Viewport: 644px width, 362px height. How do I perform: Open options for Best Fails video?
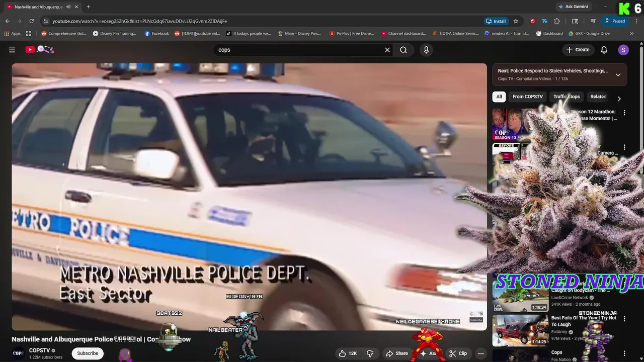tap(624, 319)
